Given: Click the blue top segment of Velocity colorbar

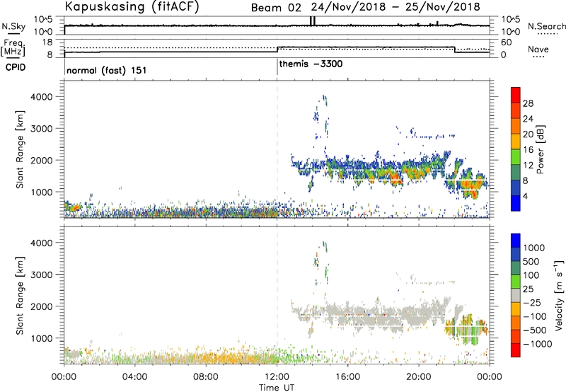Looking at the screenshot, I should pos(516,241).
